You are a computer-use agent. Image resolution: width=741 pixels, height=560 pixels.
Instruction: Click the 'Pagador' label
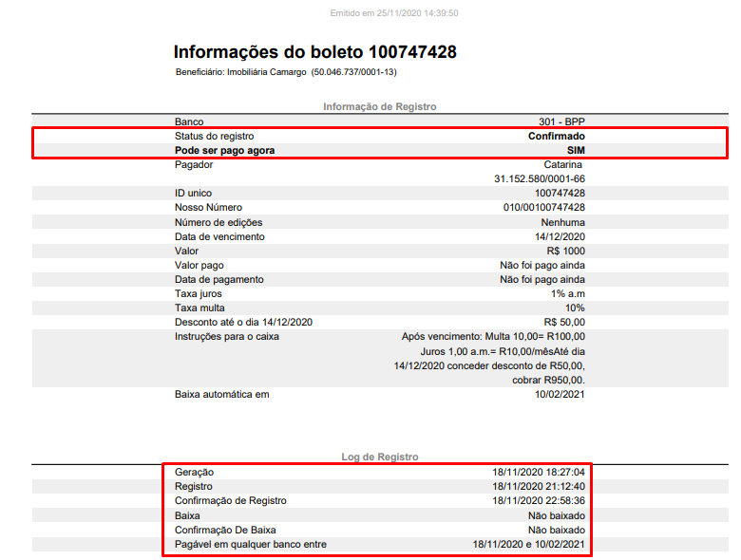[194, 165]
